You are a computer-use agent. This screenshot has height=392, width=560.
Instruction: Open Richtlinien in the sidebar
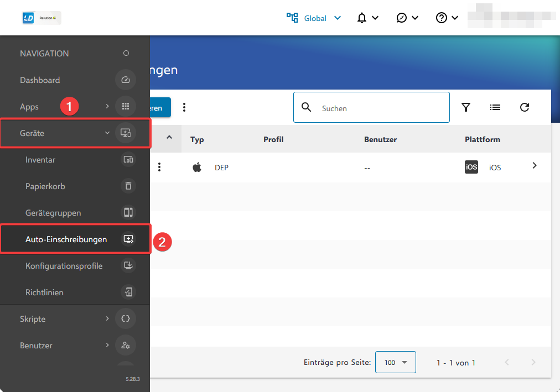click(x=44, y=292)
